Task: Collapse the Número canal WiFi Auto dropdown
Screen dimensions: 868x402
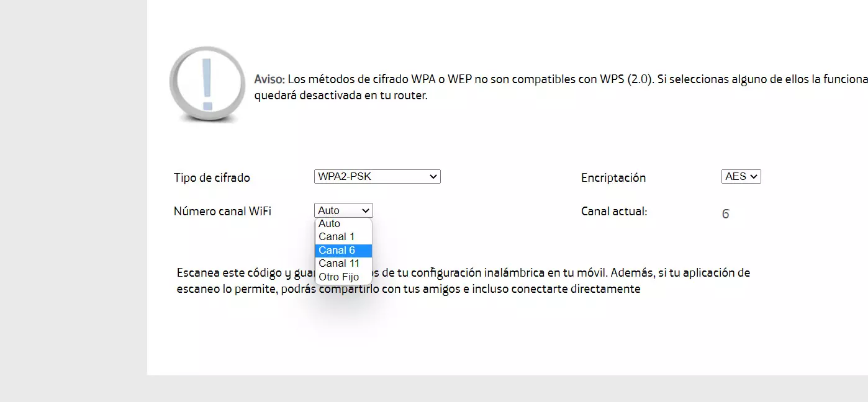Action: (x=343, y=210)
